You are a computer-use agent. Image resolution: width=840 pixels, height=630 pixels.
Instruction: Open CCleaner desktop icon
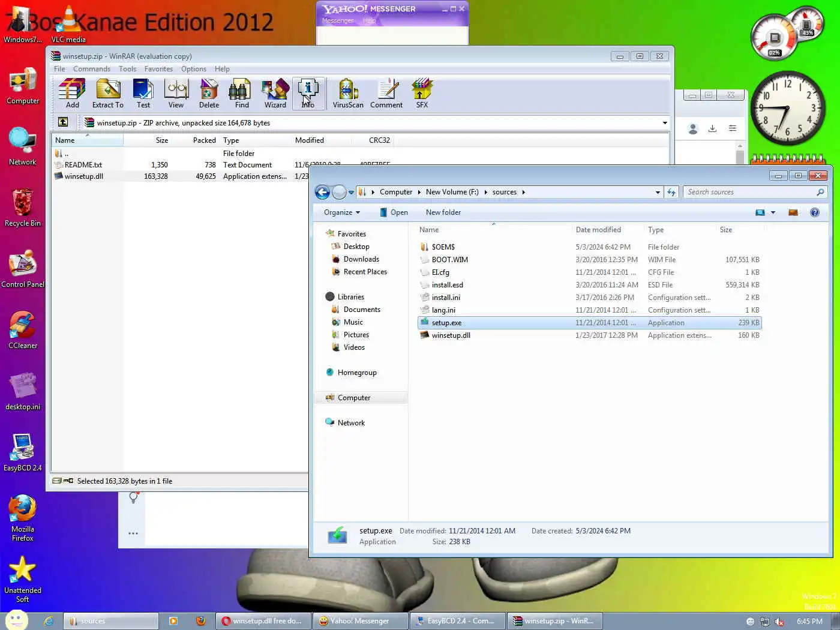23,330
